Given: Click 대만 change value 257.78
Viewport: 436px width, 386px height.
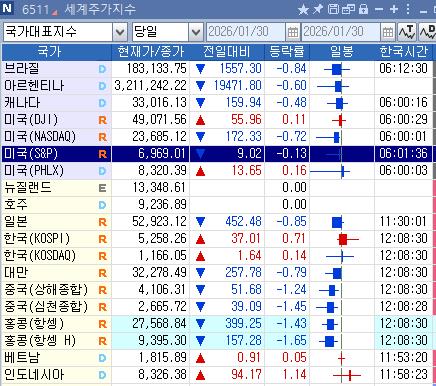Looking at the screenshot, I should (x=243, y=273).
